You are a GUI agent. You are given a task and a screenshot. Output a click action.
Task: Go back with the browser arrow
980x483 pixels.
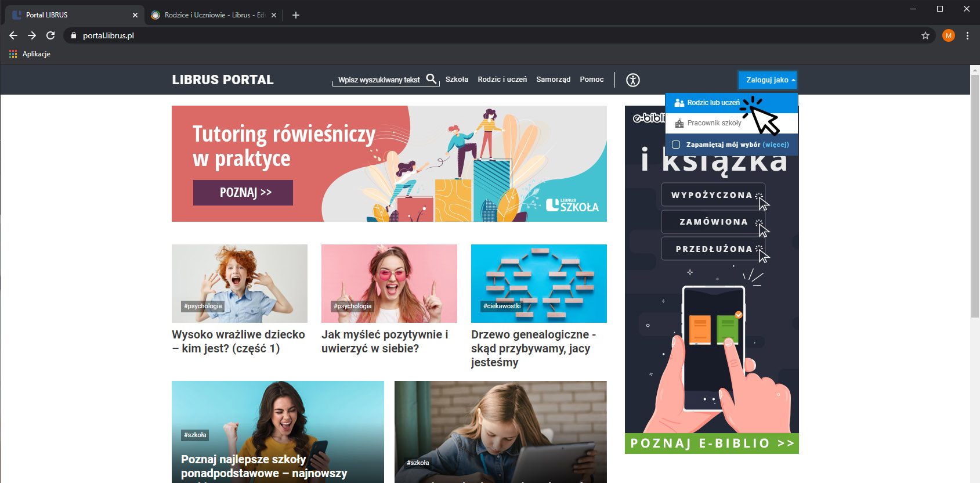[x=13, y=35]
